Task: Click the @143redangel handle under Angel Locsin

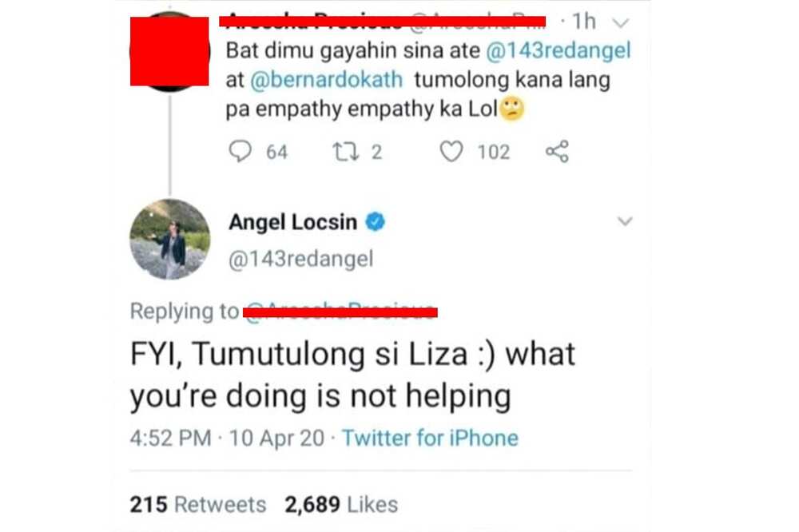Action: pos(300,259)
